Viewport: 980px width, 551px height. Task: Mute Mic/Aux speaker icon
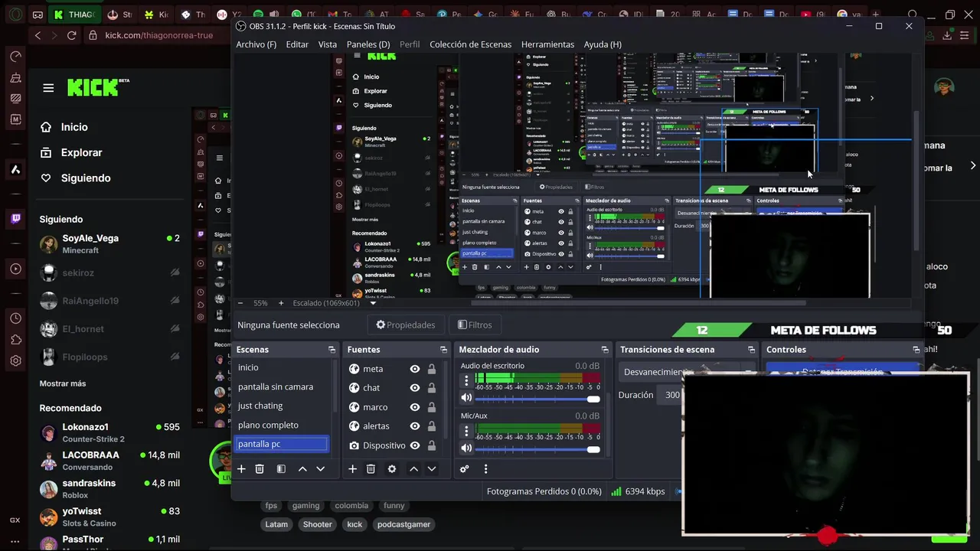coord(466,448)
